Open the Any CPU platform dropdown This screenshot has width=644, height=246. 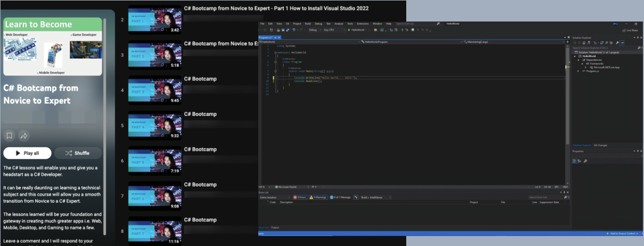(334, 30)
